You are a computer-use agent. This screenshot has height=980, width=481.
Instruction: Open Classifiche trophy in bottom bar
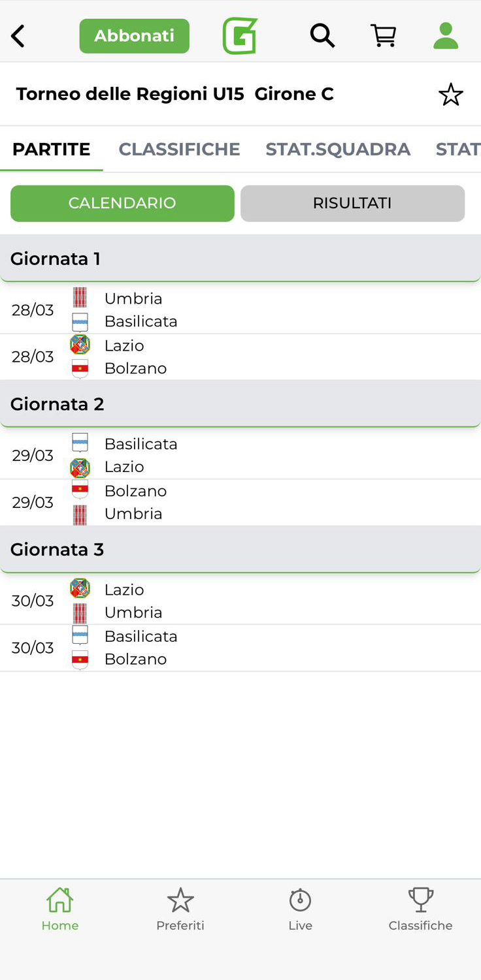coord(420,909)
